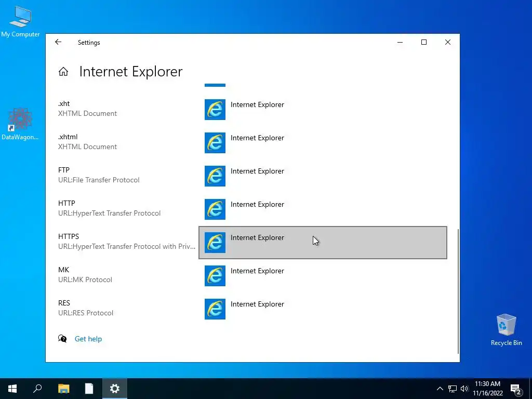Viewport: 532px width, 399px height.
Task: Click Internet Explorer icon for RES protocol
Action: point(215,309)
